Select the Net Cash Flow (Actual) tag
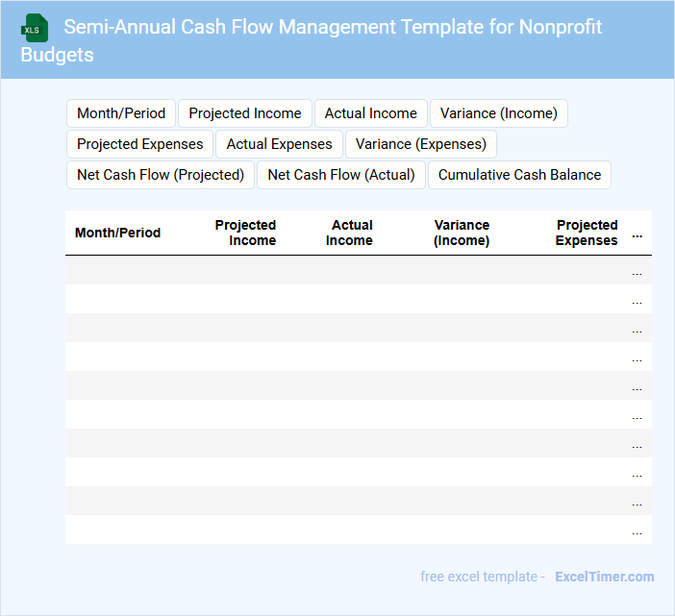This screenshot has width=675, height=616. [341, 175]
